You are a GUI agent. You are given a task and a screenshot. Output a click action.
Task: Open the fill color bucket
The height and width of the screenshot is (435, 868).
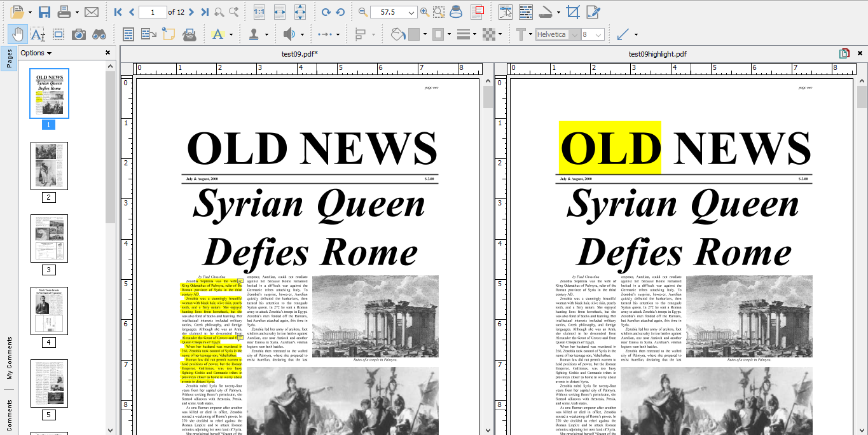tap(397, 34)
